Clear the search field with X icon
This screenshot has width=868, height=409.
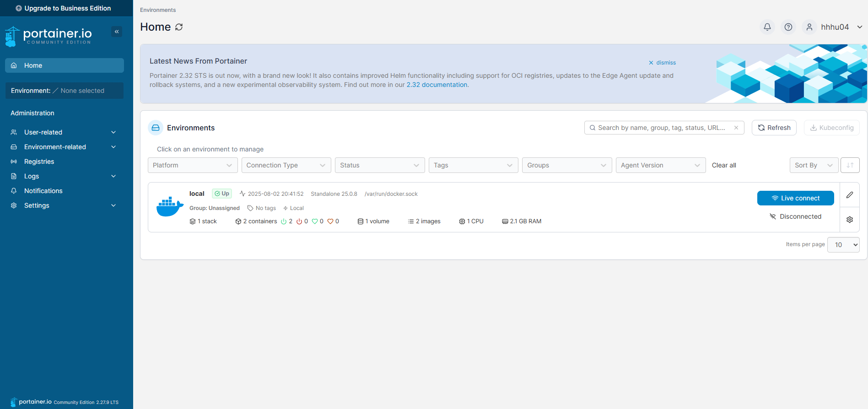(736, 128)
